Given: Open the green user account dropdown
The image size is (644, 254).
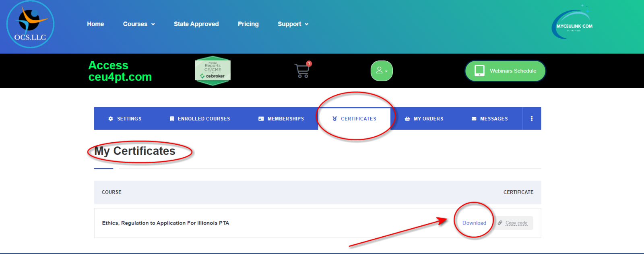Looking at the screenshot, I should point(381,71).
